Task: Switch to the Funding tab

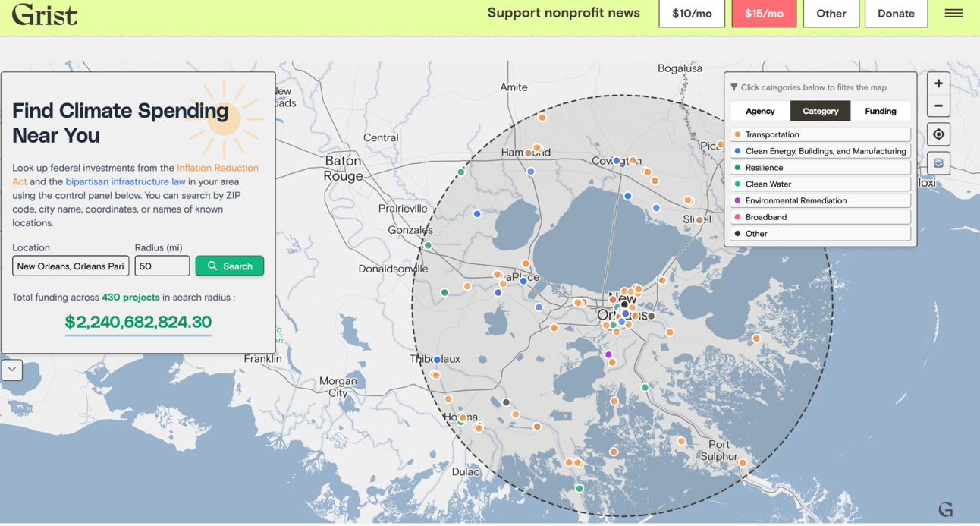Action: pyautogui.click(x=881, y=111)
